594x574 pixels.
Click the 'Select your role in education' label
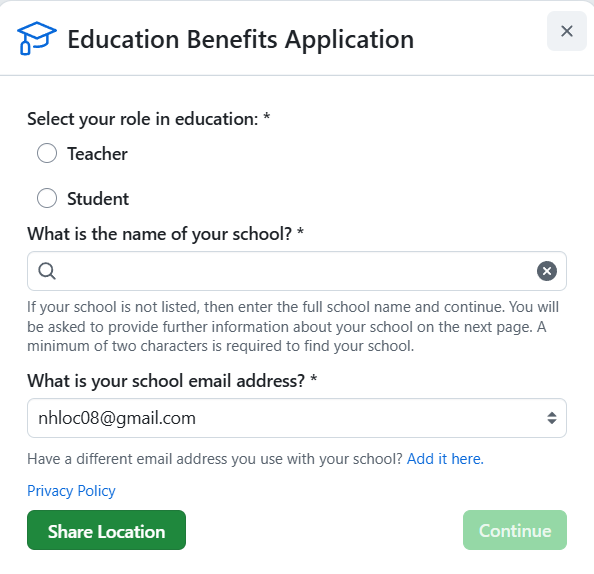pos(148,119)
